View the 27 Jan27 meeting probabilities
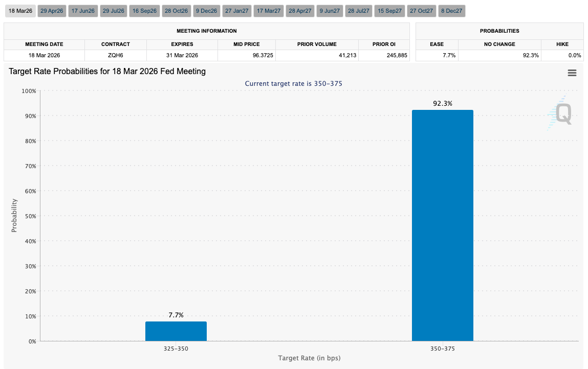588x369 pixels. pos(236,10)
